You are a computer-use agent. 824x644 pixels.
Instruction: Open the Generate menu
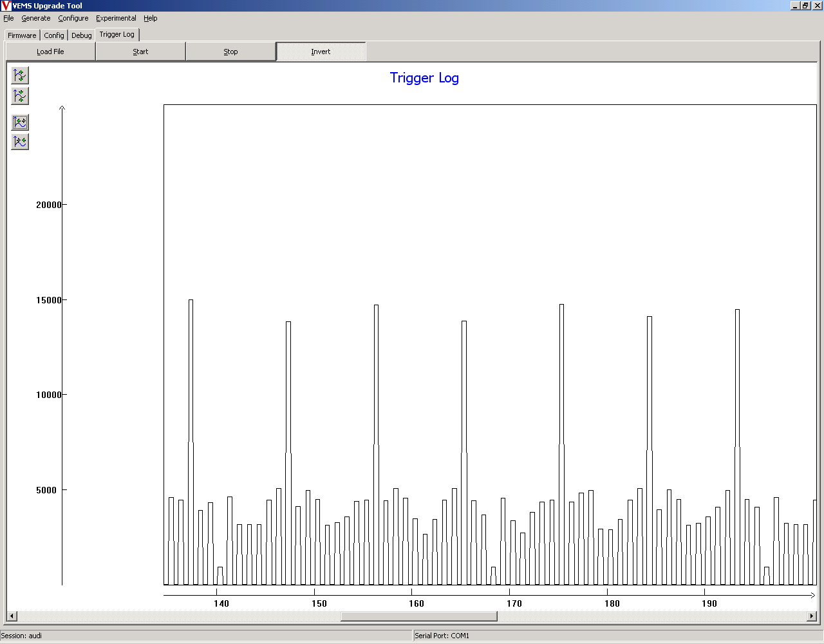(36, 18)
